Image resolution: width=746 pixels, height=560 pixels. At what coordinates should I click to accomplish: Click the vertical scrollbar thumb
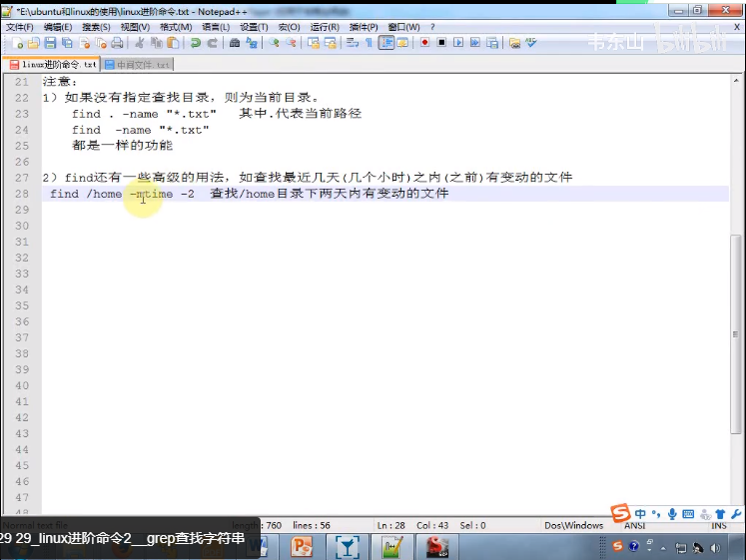736,334
